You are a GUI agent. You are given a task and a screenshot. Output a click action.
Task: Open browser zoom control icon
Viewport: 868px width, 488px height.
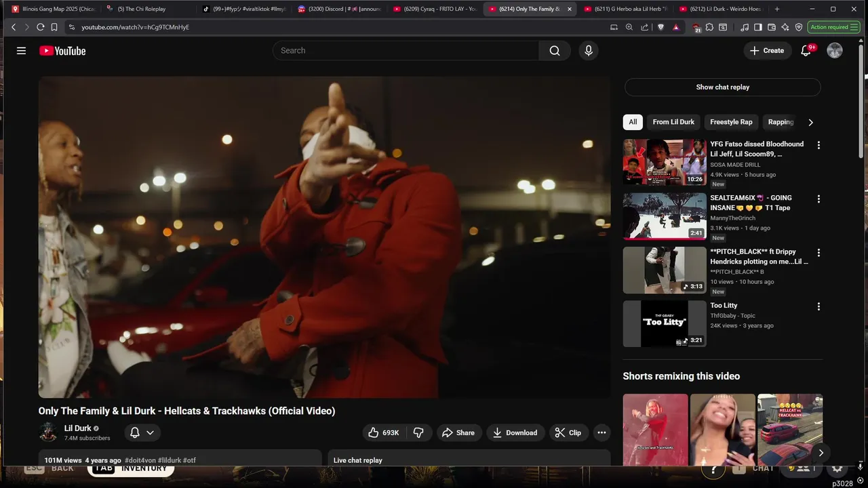pyautogui.click(x=629, y=27)
